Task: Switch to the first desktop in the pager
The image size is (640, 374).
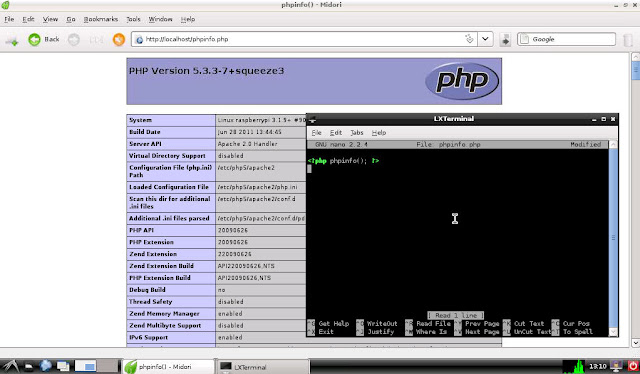Action: (85, 366)
